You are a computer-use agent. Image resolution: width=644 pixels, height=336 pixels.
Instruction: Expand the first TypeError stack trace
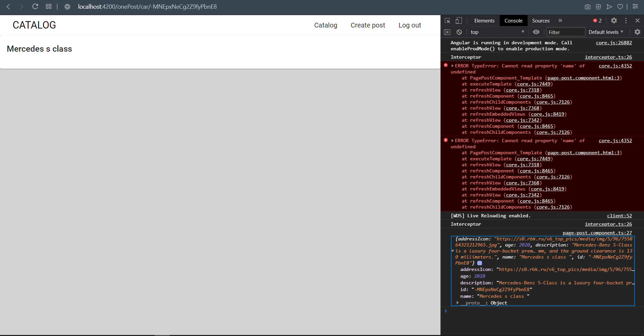click(452, 66)
